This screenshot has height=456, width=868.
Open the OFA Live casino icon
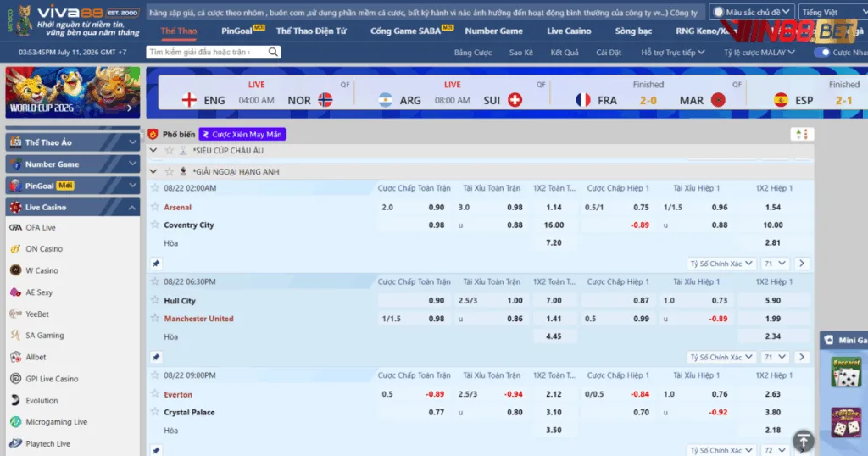click(x=15, y=227)
